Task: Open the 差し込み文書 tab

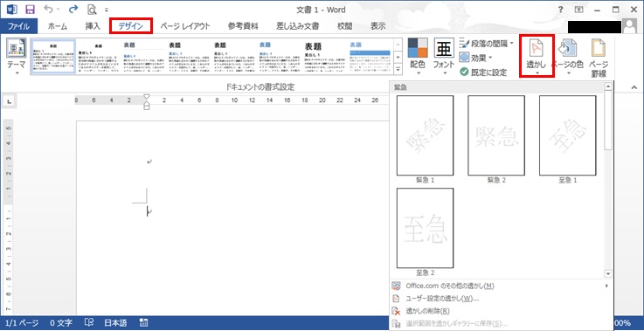Action: [298, 26]
